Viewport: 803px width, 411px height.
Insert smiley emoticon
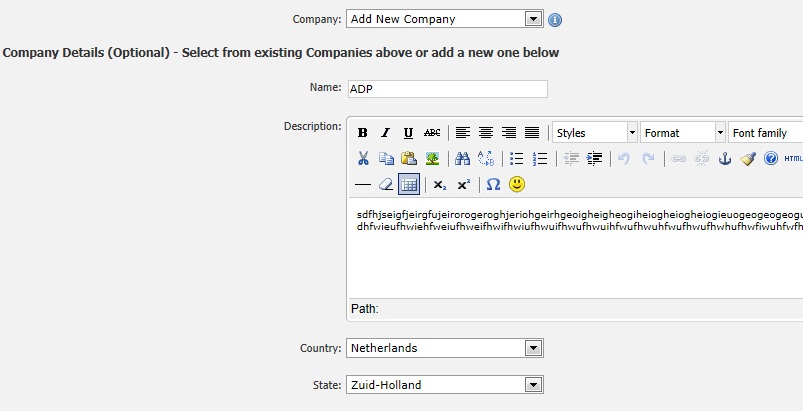click(x=517, y=184)
